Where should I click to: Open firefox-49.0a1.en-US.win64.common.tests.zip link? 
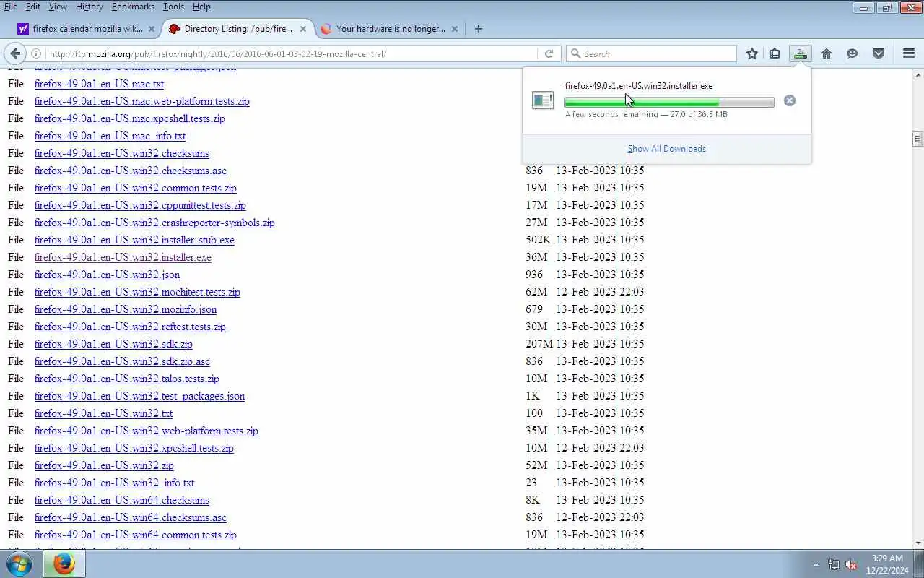pos(136,535)
